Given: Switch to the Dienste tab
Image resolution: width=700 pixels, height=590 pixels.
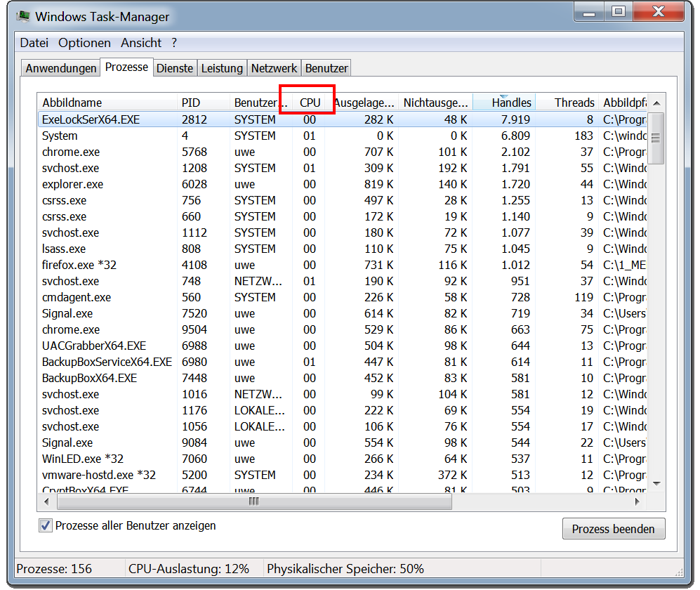Looking at the screenshot, I should tap(175, 68).
